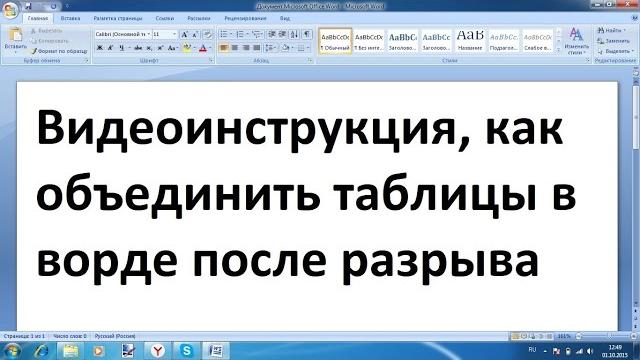Open the Выделить dropdown
This screenshot has height=360, width=640.
(615, 51)
